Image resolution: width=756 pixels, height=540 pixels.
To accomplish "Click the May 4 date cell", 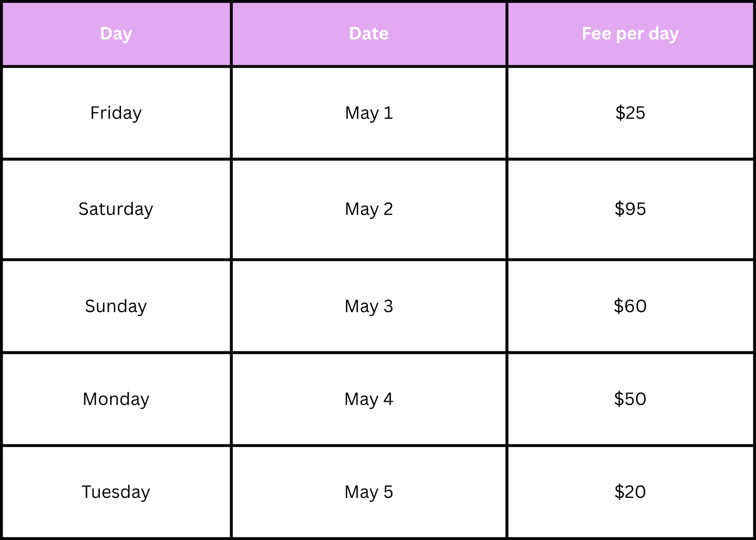I will (369, 399).
